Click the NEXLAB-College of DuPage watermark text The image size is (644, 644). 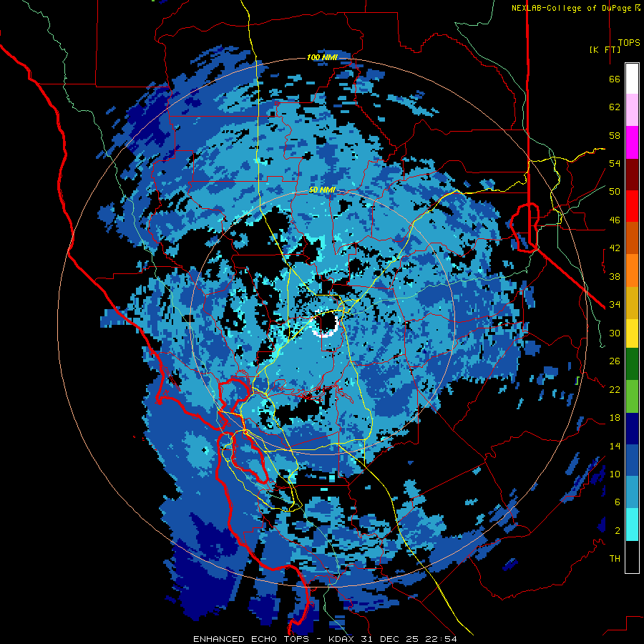575,8
